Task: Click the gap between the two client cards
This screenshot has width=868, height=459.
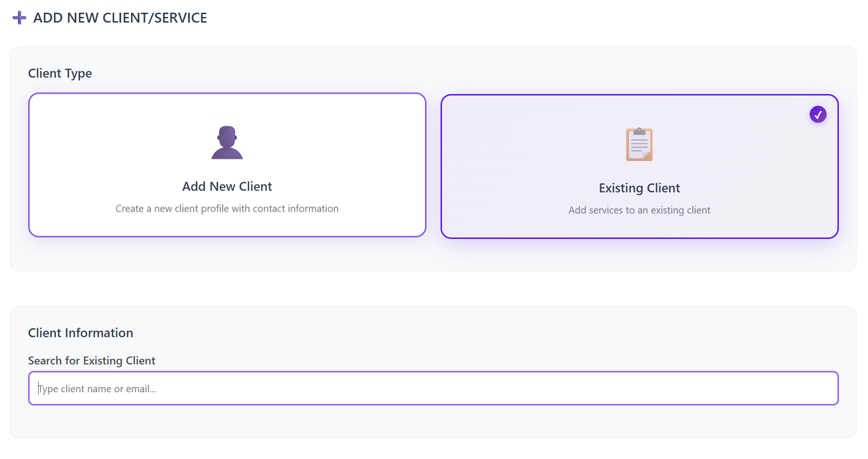Action: pos(434,166)
